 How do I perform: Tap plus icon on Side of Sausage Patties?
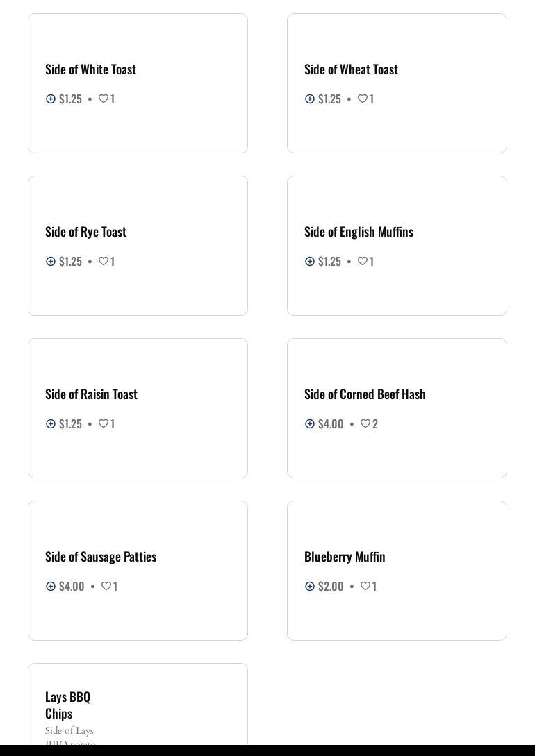[x=51, y=587]
